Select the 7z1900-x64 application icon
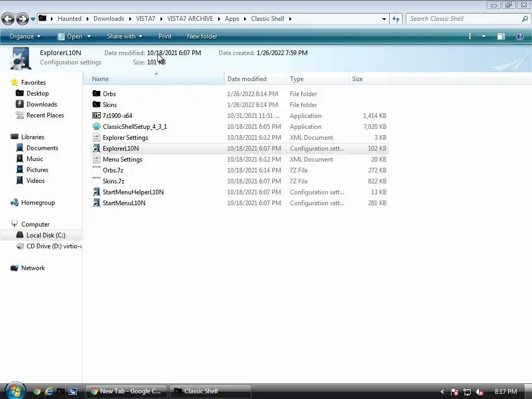Viewport: 532px width, 399px height. coord(96,115)
